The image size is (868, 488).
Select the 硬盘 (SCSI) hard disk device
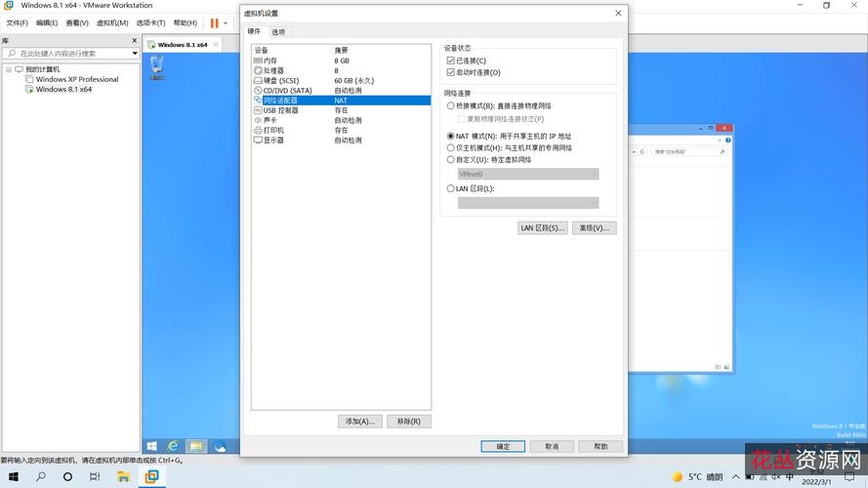pyautogui.click(x=341, y=81)
